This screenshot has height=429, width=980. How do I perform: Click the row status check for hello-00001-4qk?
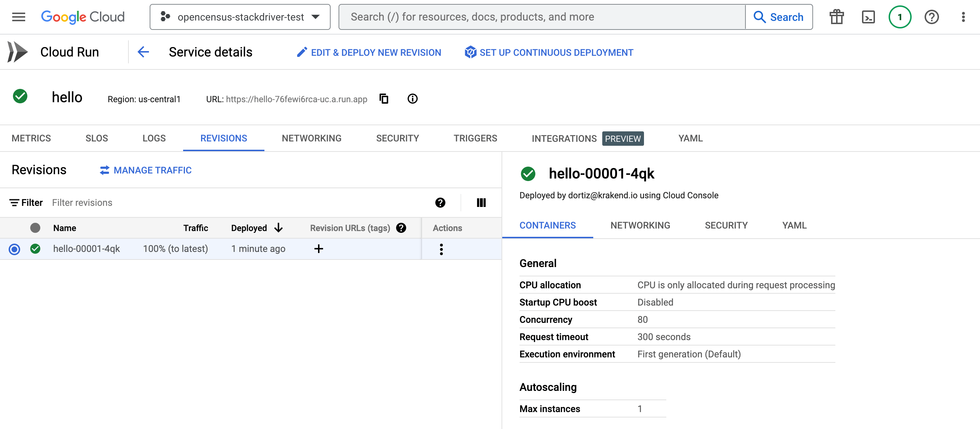(x=35, y=249)
